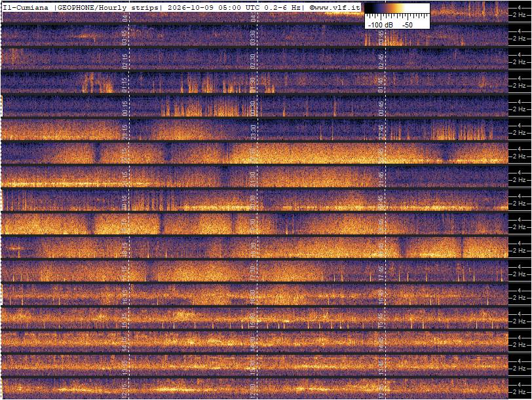Click the "2 Hz" label on the 03:00 strip

pyautogui.click(x=519, y=39)
